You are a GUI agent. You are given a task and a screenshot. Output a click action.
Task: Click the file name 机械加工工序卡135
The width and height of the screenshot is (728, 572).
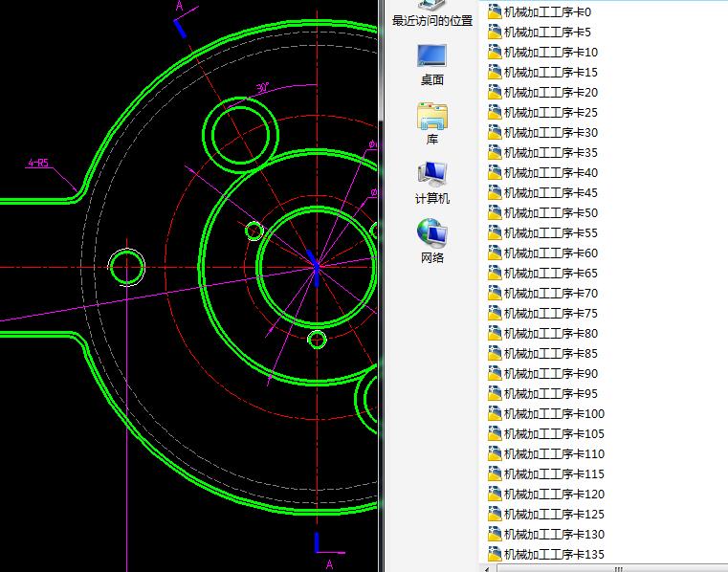[x=554, y=555]
